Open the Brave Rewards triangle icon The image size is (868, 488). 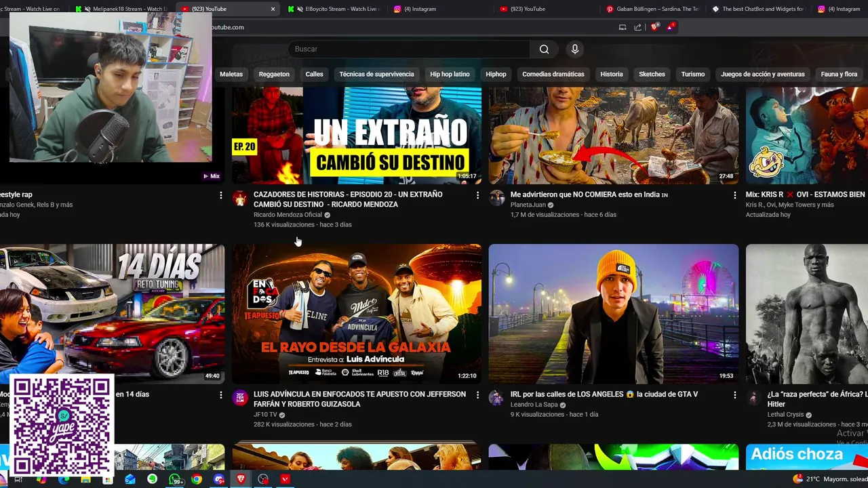pos(671,27)
